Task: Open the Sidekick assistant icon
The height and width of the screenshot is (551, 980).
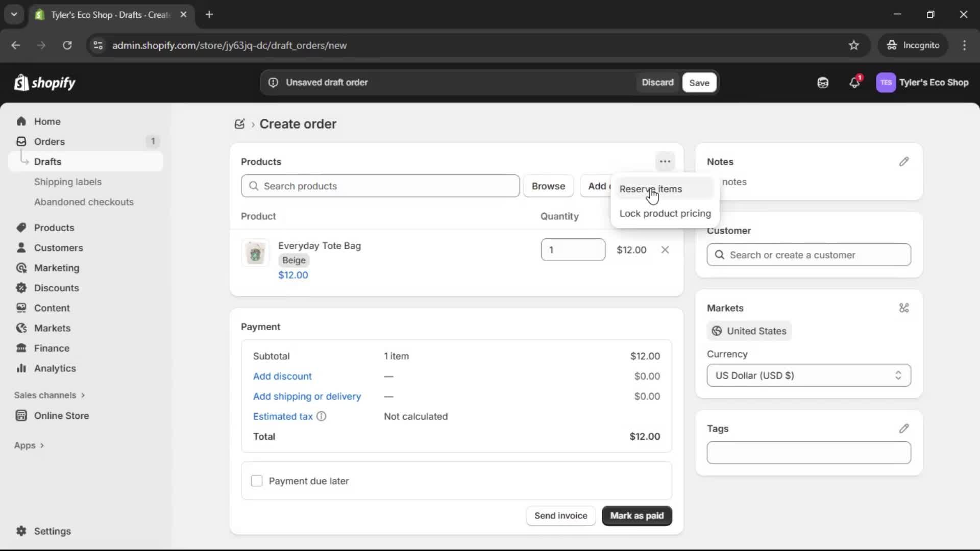Action: [823, 83]
